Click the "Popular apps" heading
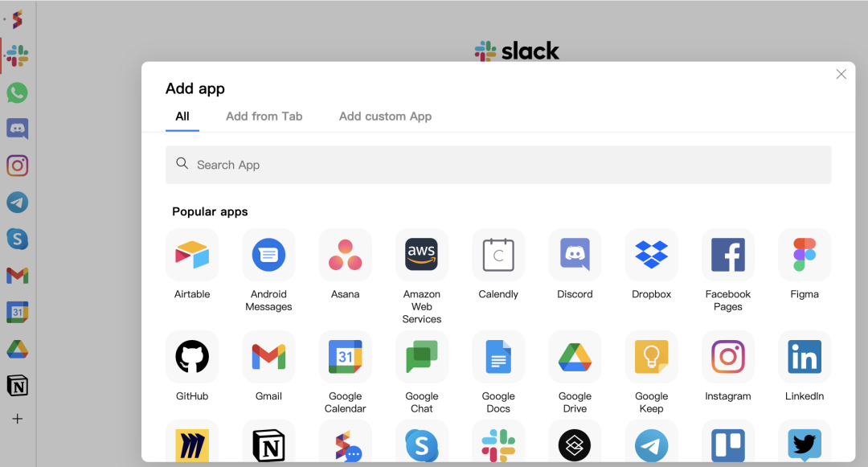The image size is (868, 467). tap(210, 212)
